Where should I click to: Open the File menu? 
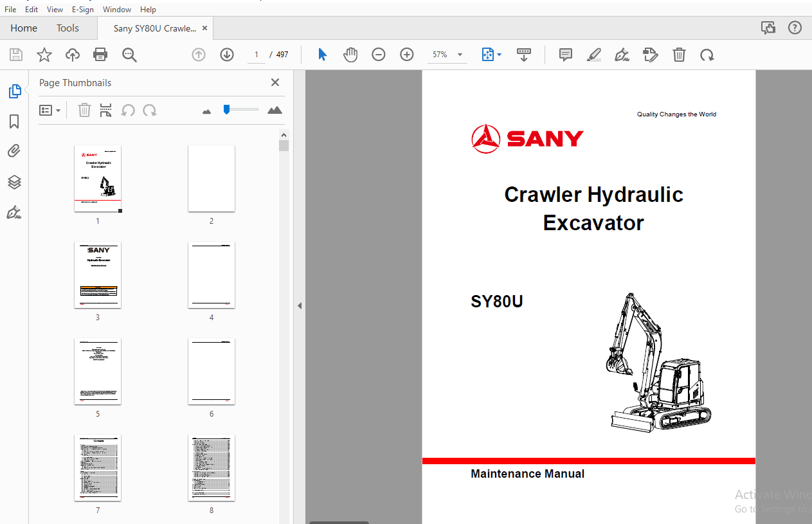(x=10, y=10)
